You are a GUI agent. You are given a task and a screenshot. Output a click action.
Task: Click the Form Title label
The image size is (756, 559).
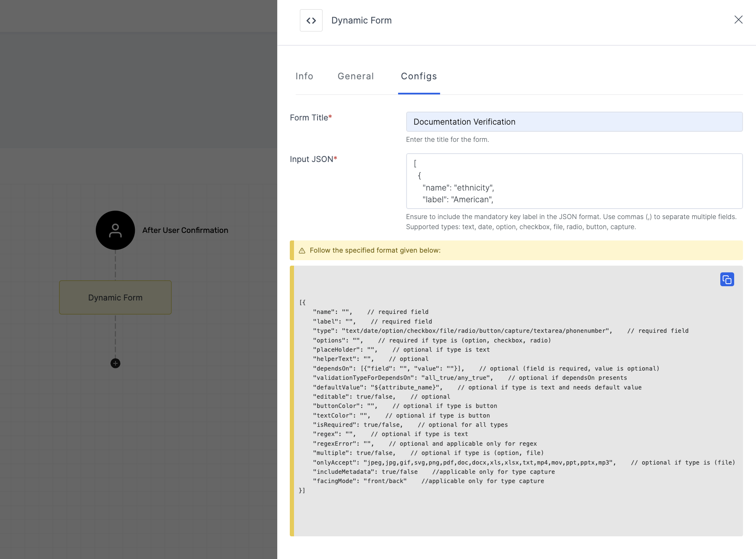311,118
